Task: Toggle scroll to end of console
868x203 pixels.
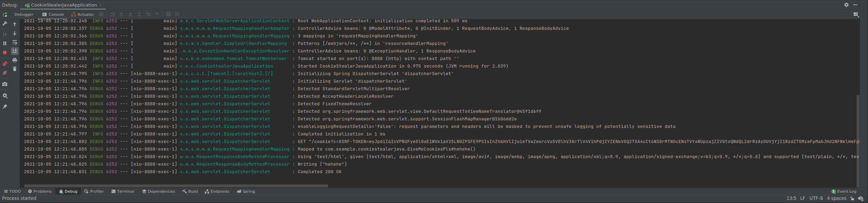Action: point(15,51)
